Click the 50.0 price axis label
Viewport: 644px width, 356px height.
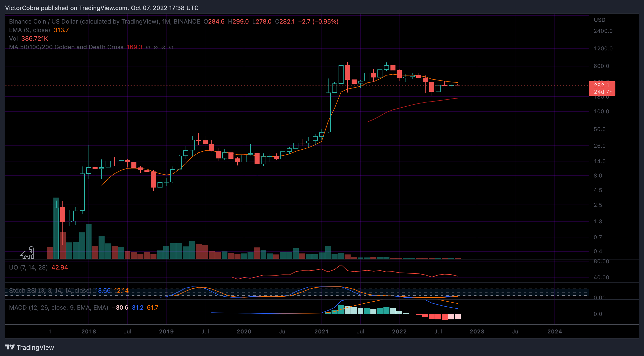[x=600, y=129]
